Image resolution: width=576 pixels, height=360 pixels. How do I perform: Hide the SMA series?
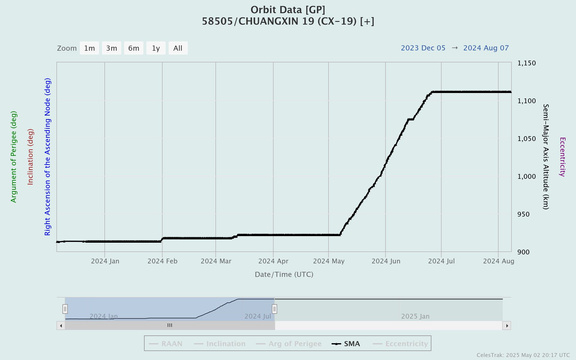(346, 344)
